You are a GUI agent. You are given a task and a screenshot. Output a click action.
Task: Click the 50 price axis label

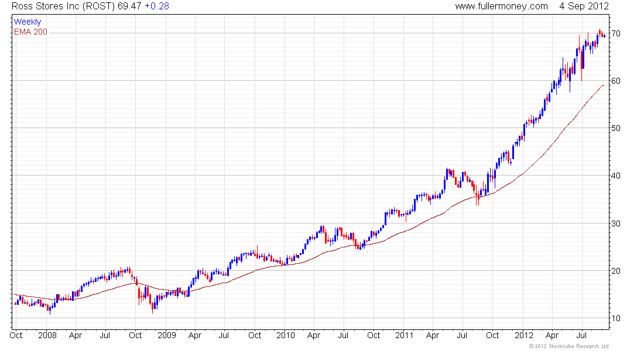[616, 128]
